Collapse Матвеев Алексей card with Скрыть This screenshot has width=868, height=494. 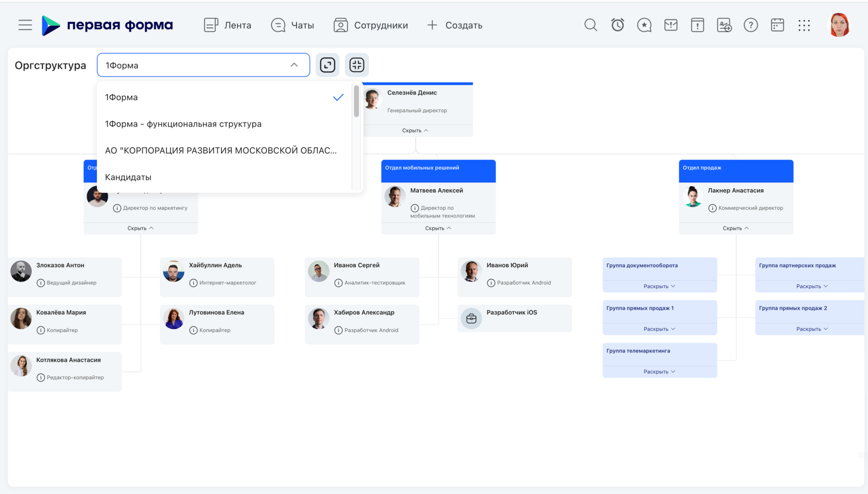tap(438, 228)
